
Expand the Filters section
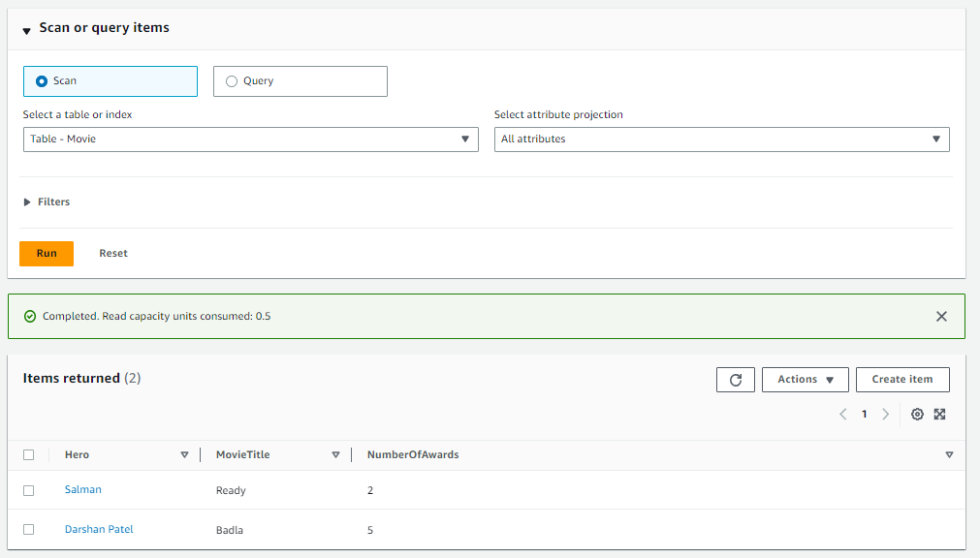(x=47, y=201)
